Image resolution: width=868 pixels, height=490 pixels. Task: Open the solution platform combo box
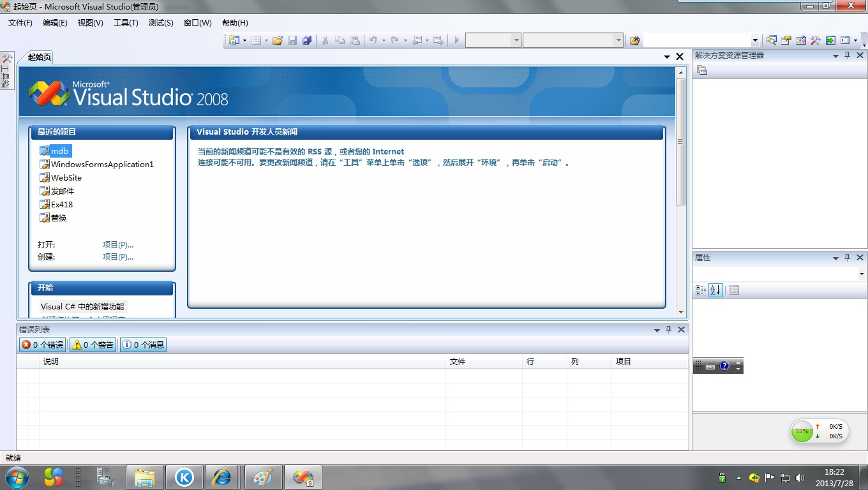coord(573,40)
